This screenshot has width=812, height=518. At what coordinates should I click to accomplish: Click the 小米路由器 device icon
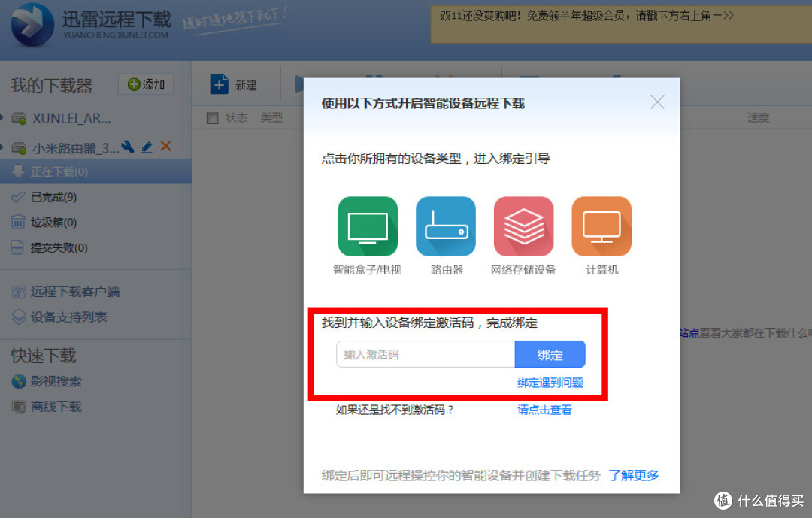coord(19,149)
